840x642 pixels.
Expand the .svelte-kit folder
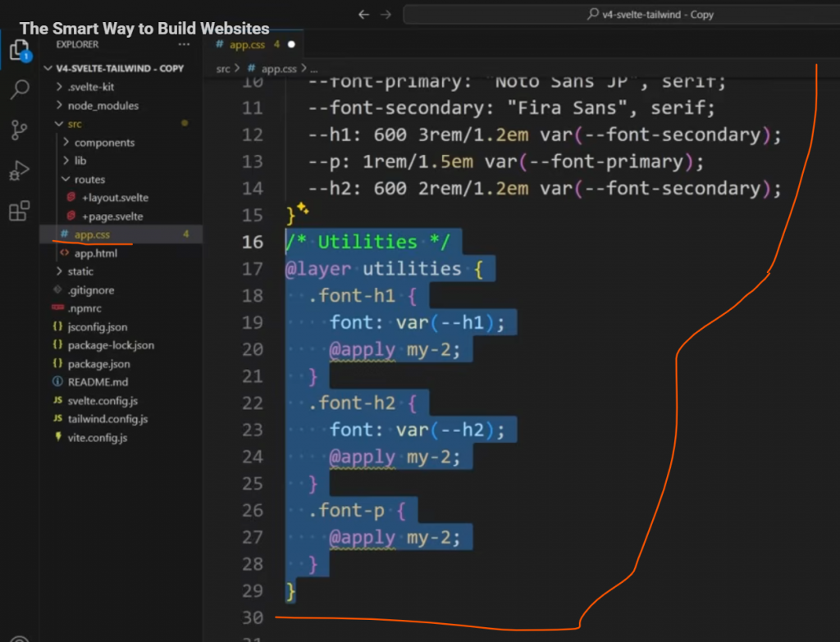pyautogui.click(x=90, y=87)
